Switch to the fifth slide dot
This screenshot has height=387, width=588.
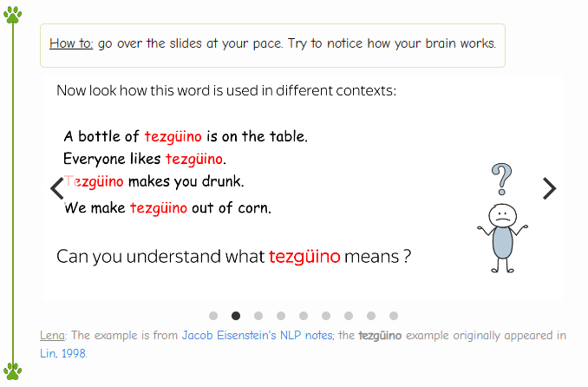(x=304, y=316)
